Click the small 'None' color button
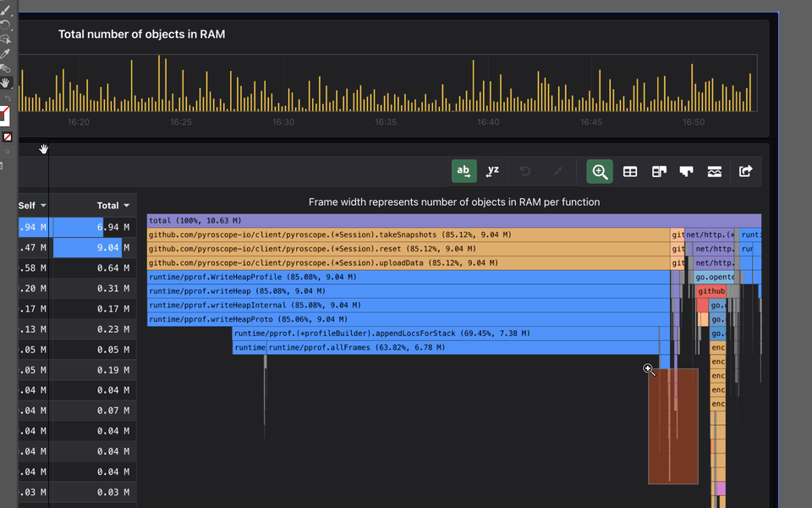 [8, 137]
